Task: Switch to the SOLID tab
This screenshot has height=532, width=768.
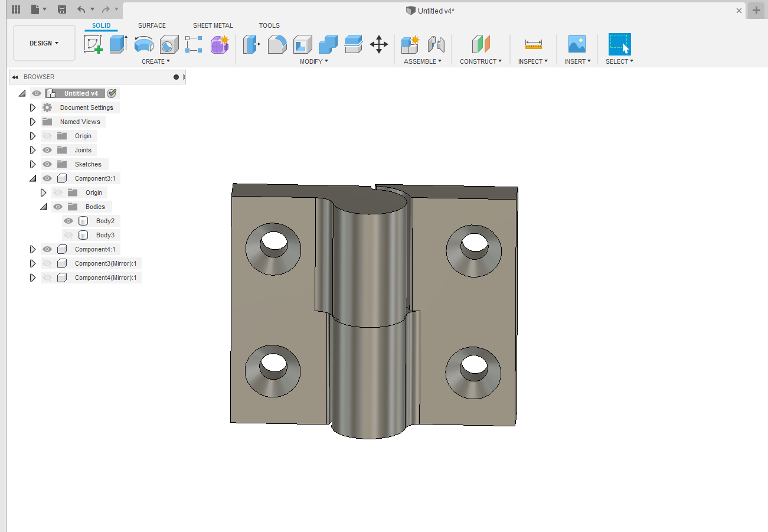Action: 101,25
